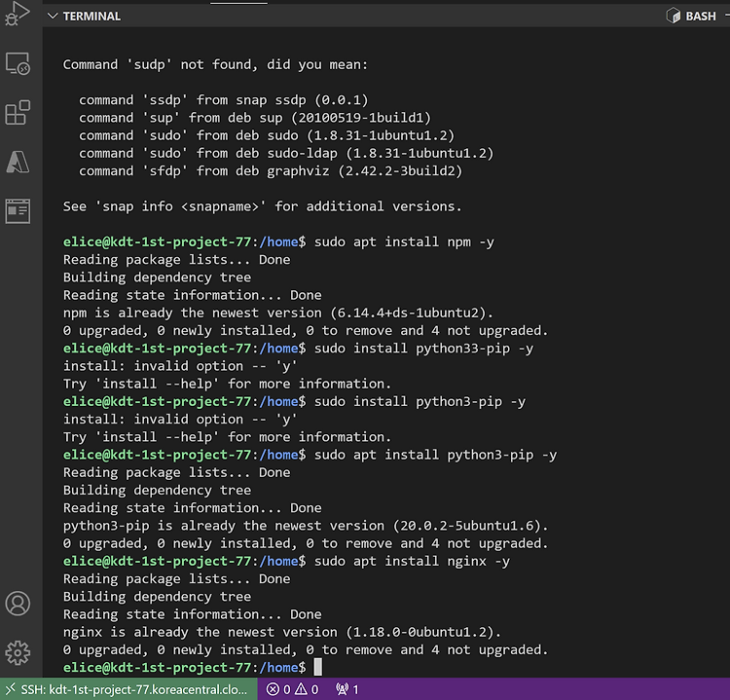Open the SSH remote connection indicator
This screenshot has width=730, height=700.
pos(128,689)
